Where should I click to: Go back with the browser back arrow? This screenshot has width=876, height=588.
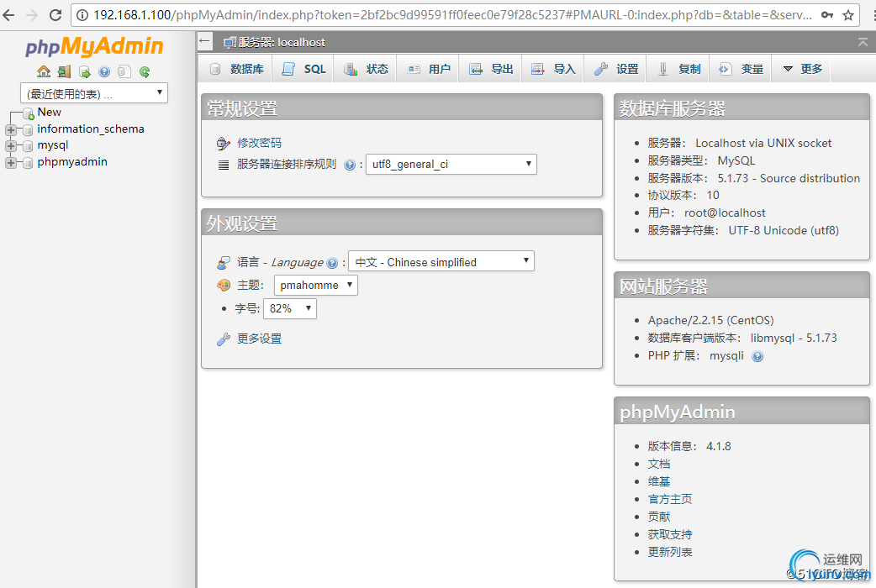tap(9, 15)
